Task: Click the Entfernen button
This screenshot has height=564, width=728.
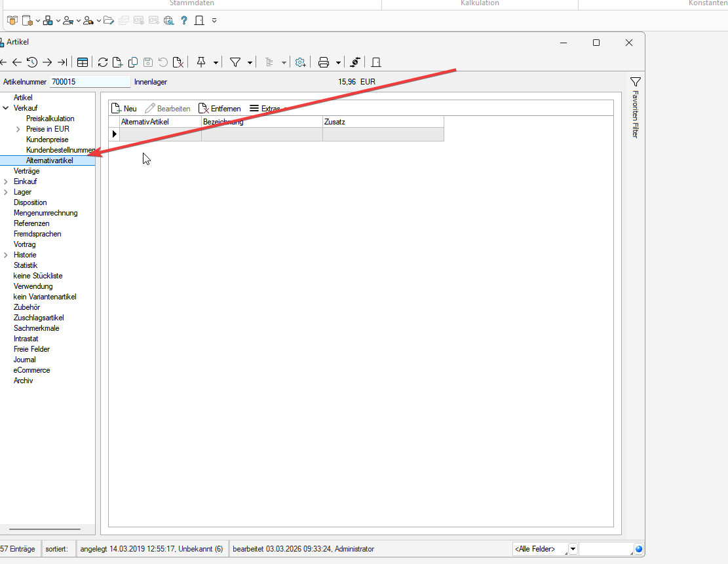Action: click(x=220, y=109)
